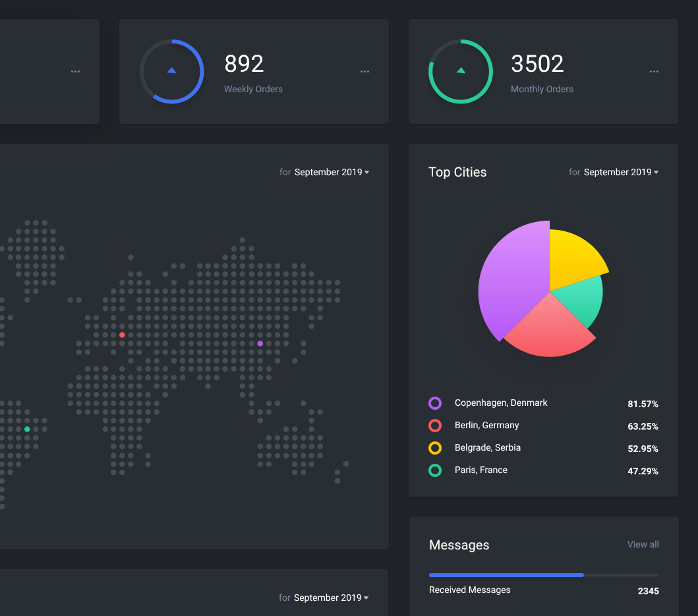The image size is (698, 616).
Task: Click the red location dot on the map
Action: [122, 335]
